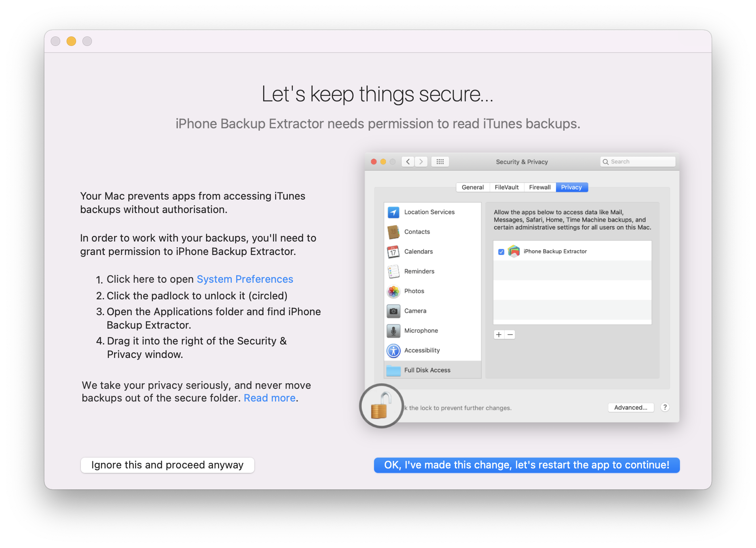Select the Privacy tab

[571, 187]
